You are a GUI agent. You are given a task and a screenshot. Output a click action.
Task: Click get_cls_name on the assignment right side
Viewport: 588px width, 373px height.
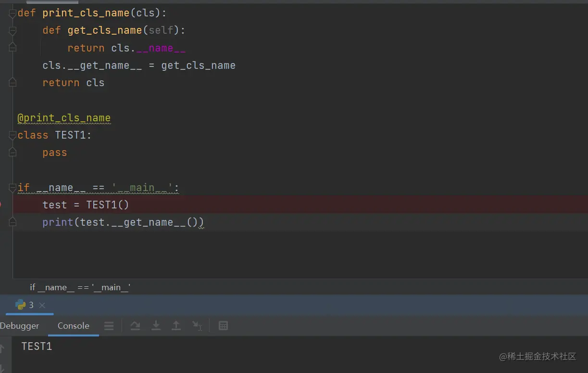[x=198, y=65]
